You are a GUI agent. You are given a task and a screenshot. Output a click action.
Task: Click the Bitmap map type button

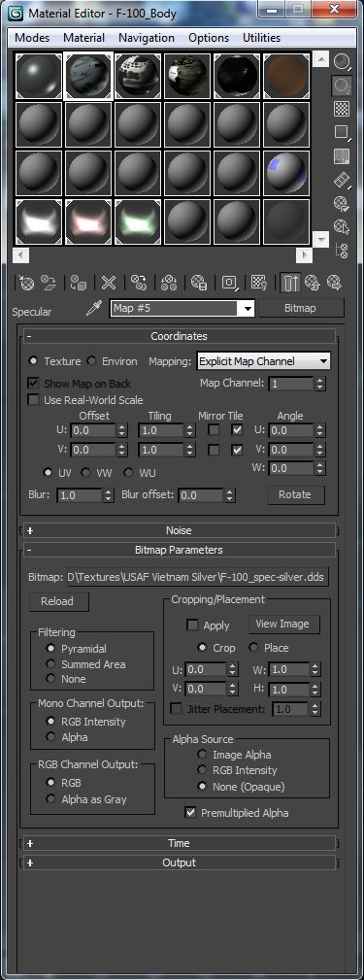point(300,308)
